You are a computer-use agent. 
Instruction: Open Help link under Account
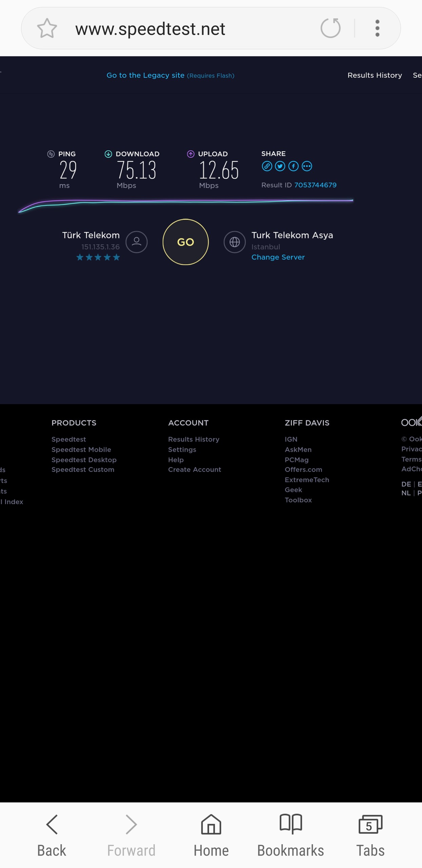pyautogui.click(x=176, y=460)
